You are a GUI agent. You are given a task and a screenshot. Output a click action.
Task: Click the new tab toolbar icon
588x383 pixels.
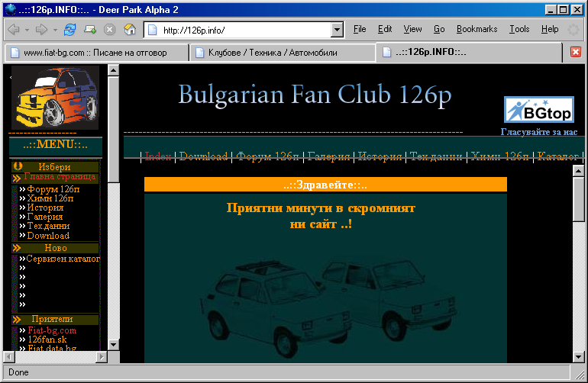point(90,30)
